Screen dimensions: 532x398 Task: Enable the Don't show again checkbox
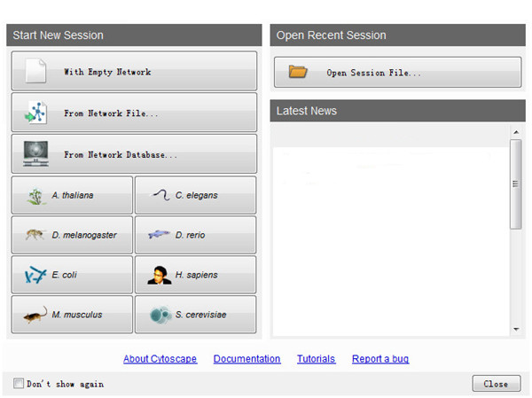pos(19,384)
